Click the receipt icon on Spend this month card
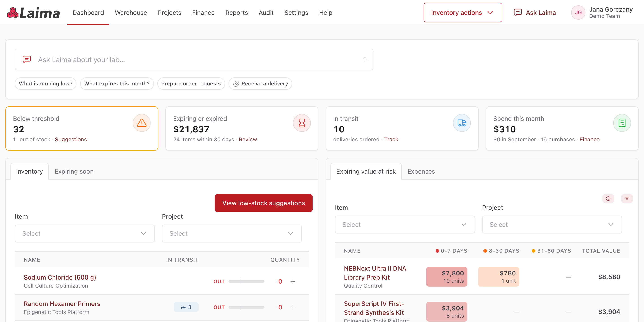Viewport: 644px width, 322px height. 622,123
